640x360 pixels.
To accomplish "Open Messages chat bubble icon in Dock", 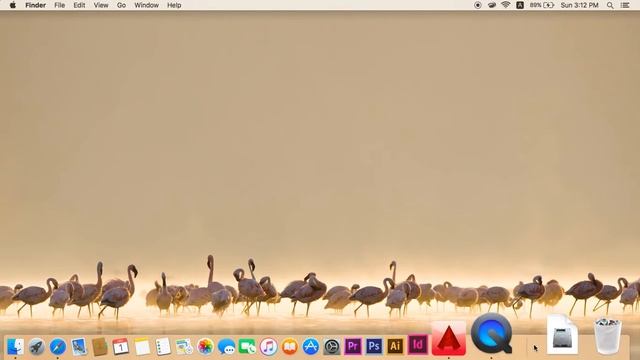I will (226, 347).
